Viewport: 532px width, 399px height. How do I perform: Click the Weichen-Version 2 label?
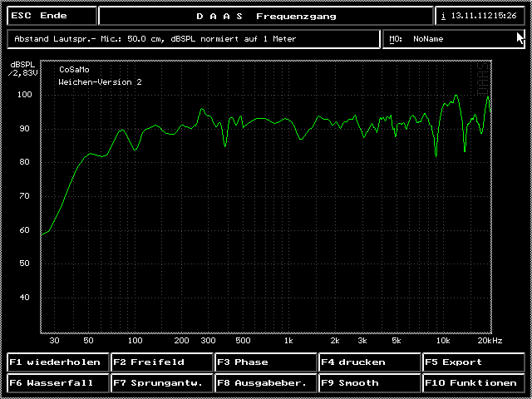(x=100, y=82)
